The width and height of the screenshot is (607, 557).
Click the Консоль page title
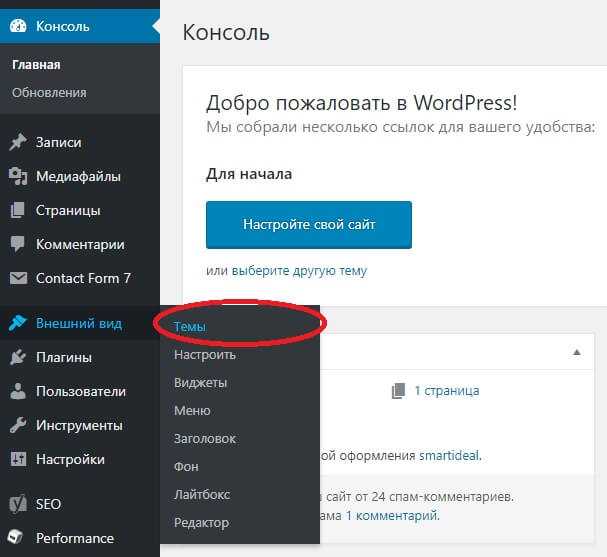click(226, 32)
